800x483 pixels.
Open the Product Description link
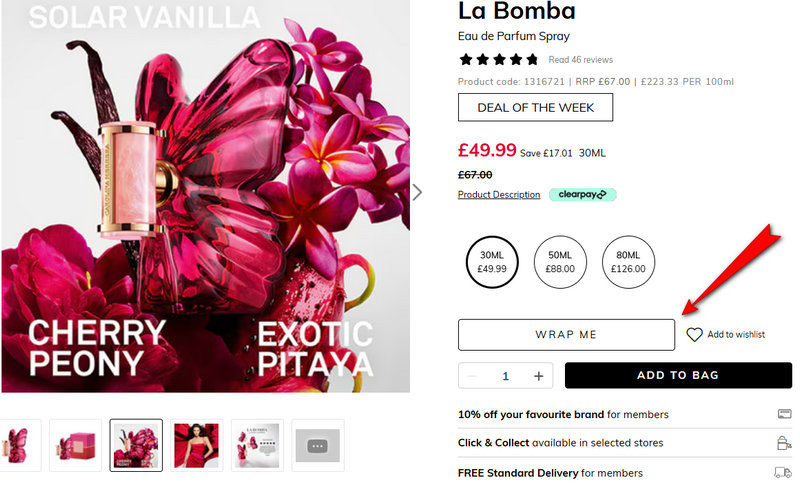(499, 195)
